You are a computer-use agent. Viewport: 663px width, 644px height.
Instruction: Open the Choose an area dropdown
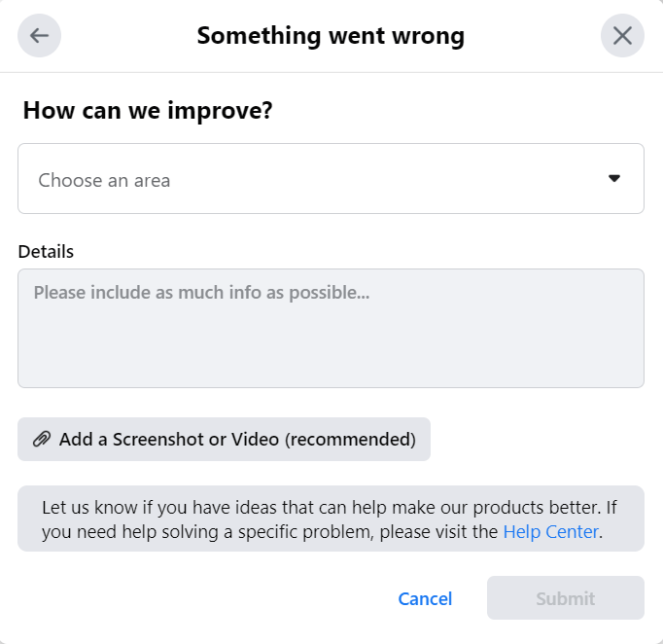tap(331, 179)
